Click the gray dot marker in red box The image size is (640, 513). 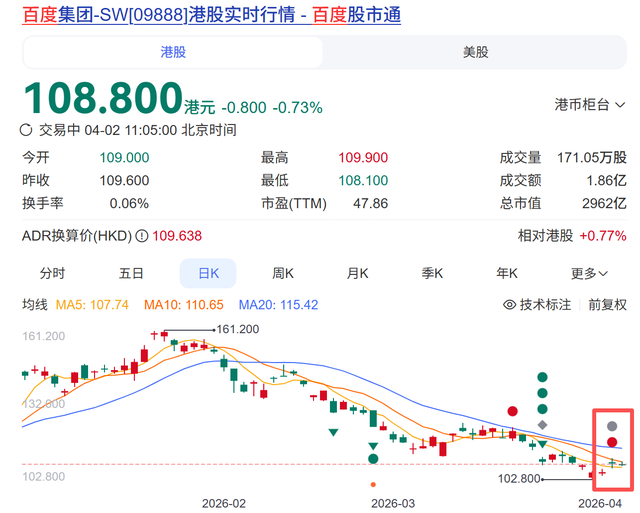pos(612,426)
